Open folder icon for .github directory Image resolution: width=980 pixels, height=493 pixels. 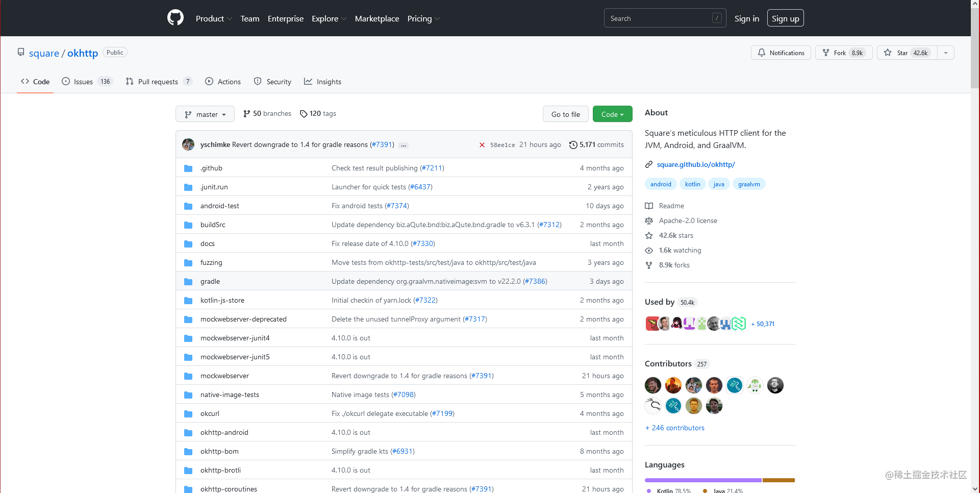(x=188, y=168)
